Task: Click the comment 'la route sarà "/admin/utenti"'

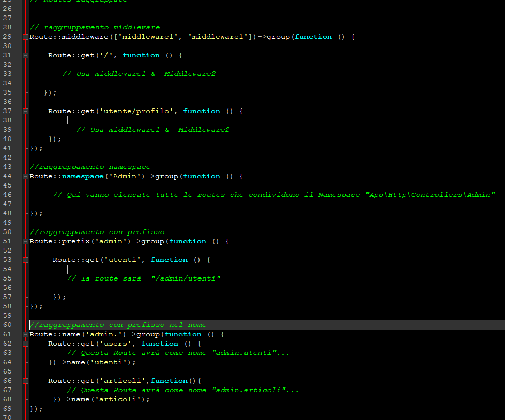Action: click(144, 278)
